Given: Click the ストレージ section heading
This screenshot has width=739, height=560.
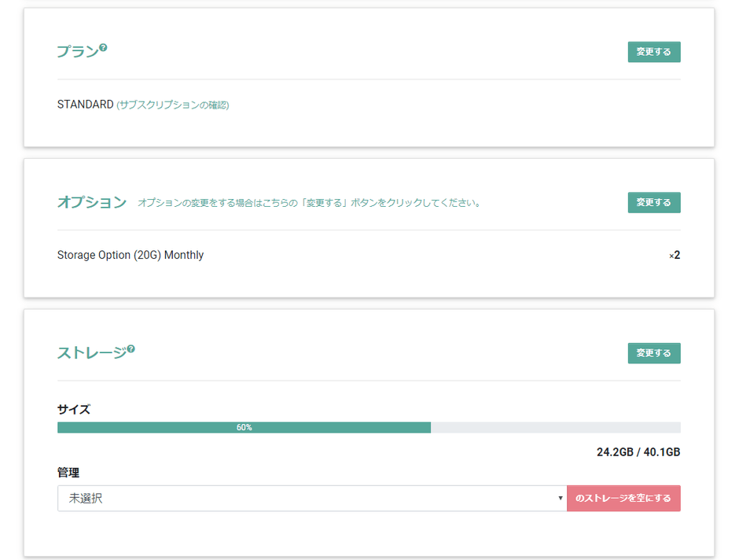Looking at the screenshot, I should [91, 353].
